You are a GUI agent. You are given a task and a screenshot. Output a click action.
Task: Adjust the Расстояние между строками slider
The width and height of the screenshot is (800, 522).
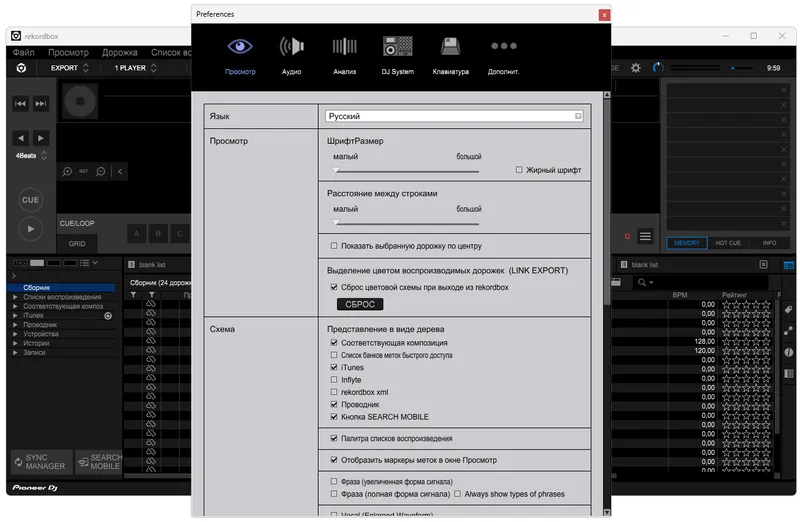[x=406, y=223]
